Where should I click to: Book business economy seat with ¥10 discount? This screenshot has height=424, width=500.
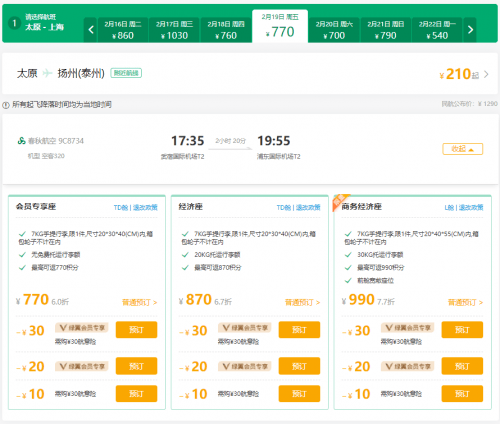point(462,394)
